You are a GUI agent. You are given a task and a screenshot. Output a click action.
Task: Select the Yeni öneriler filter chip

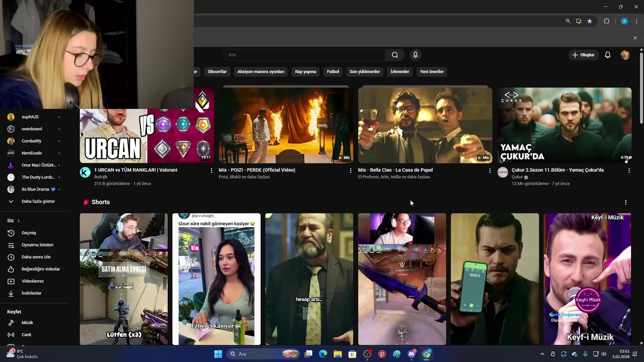coord(432,71)
